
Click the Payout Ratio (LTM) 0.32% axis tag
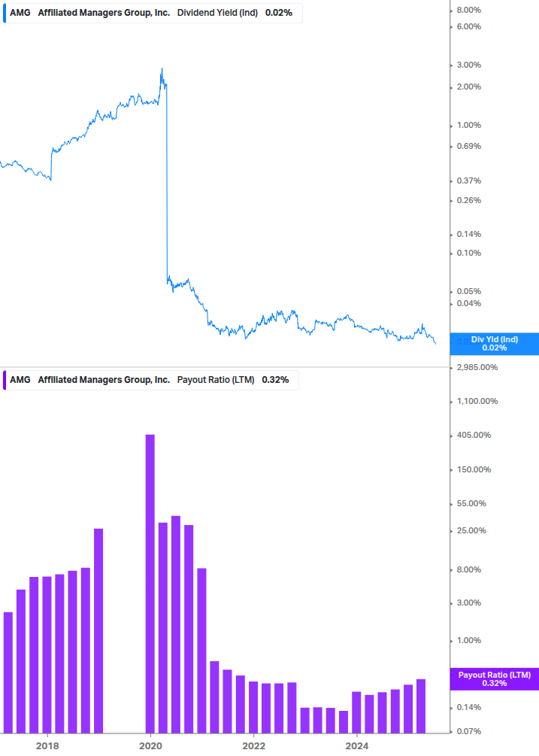(x=494, y=679)
